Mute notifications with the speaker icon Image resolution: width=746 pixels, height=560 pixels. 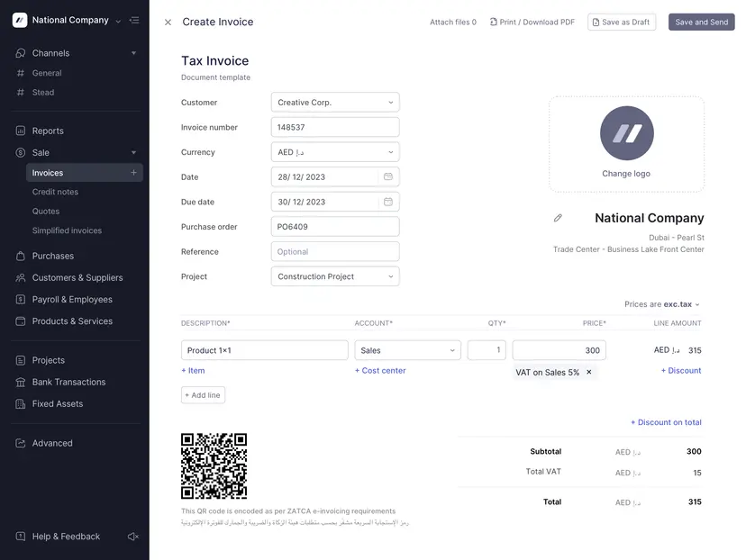click(133, 537)
